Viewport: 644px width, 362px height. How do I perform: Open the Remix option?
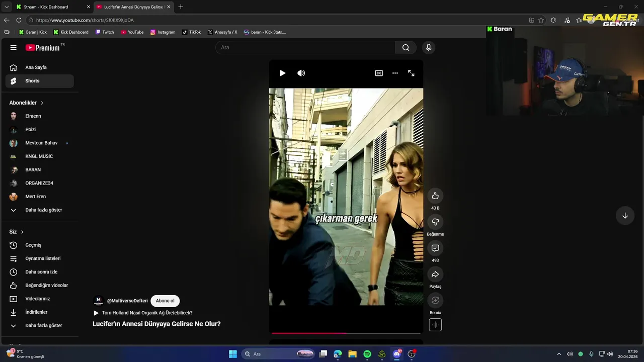pos(435,301)
